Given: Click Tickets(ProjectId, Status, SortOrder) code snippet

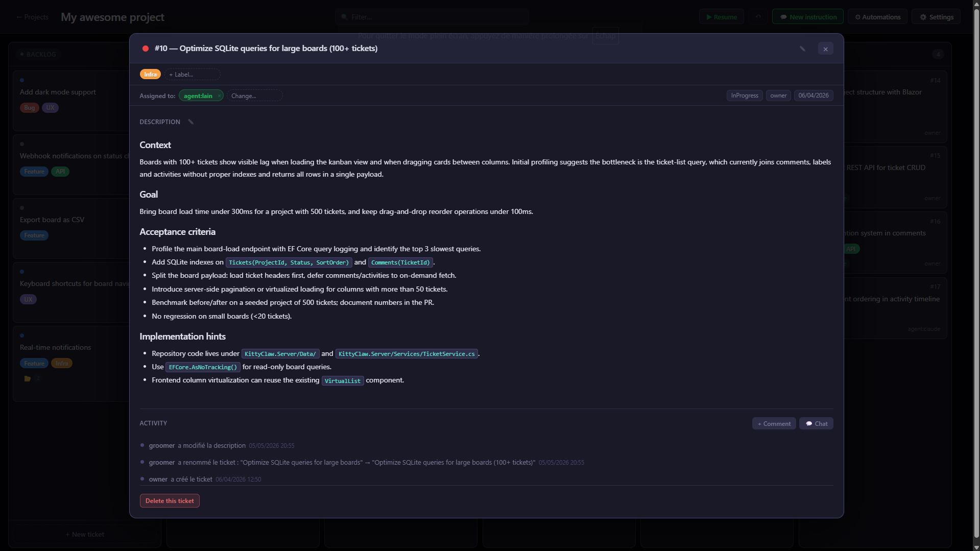Looking at the screenshot, I should click(289, 262).
